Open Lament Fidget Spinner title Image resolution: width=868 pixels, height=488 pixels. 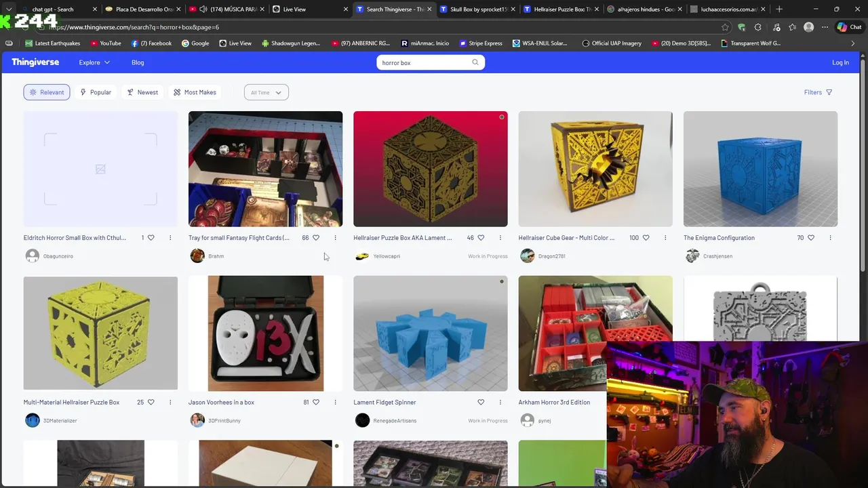[384, 402]
